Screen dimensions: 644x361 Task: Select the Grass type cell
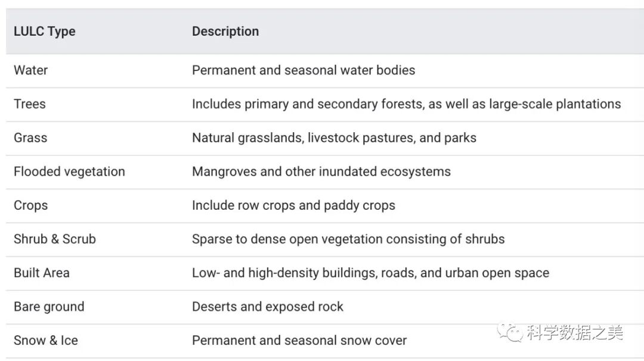pyautogui.click(x=30, y=138)
